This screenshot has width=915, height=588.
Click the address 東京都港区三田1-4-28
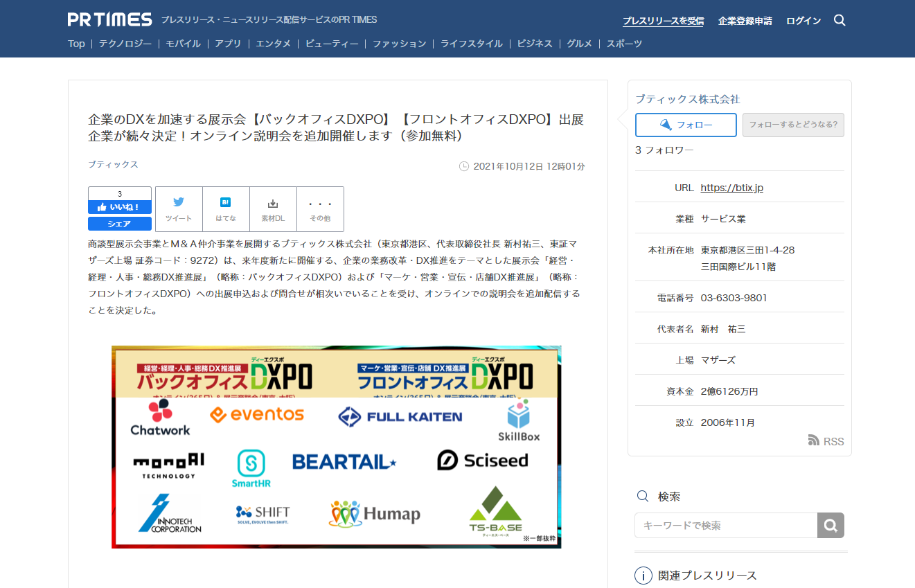tap(747, 250)
